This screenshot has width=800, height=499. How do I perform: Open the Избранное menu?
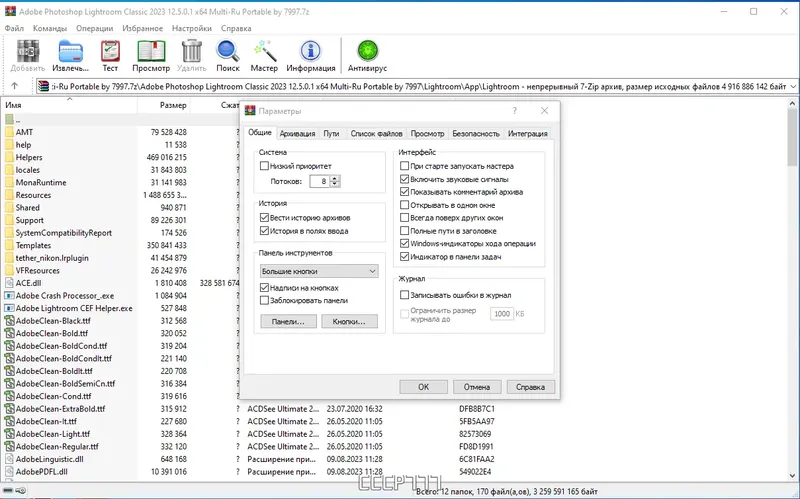[x=142, y=29]
